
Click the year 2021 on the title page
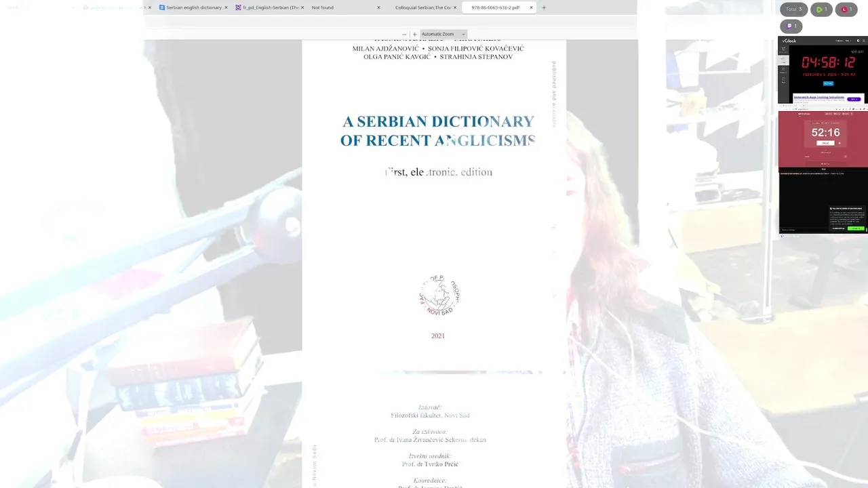click(438, 335)
